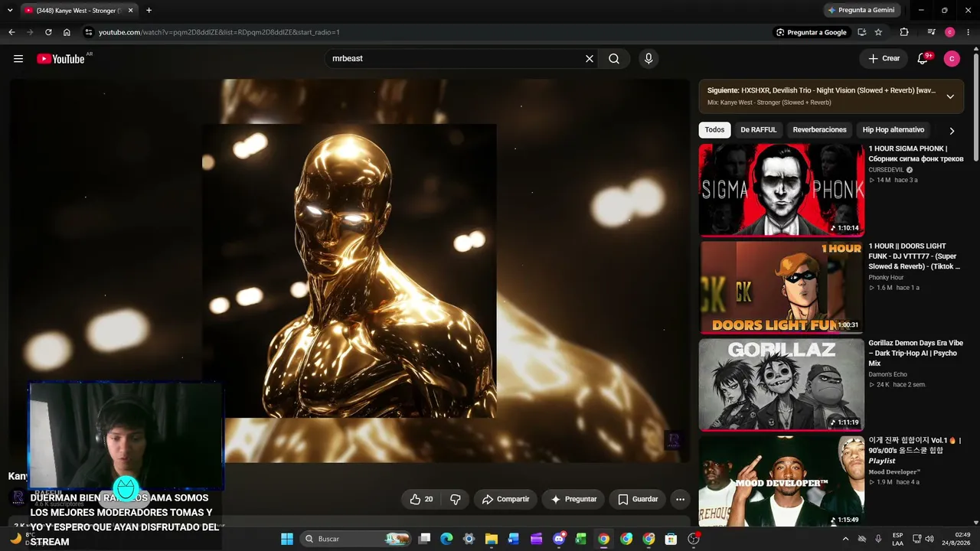The height and width of the screenshot is (551, 980).
Task: Close the Kanye West - Stronger tab
Action: (x=131, y=11)
